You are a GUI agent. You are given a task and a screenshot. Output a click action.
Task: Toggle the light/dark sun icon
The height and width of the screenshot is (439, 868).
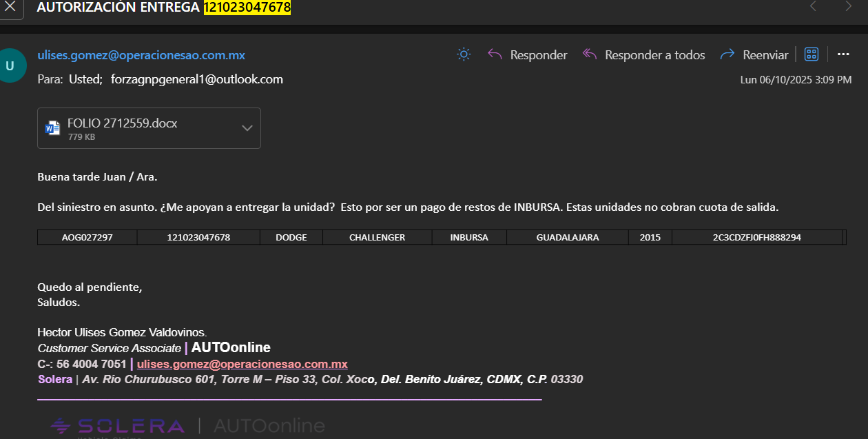click(x=464, y=54)
